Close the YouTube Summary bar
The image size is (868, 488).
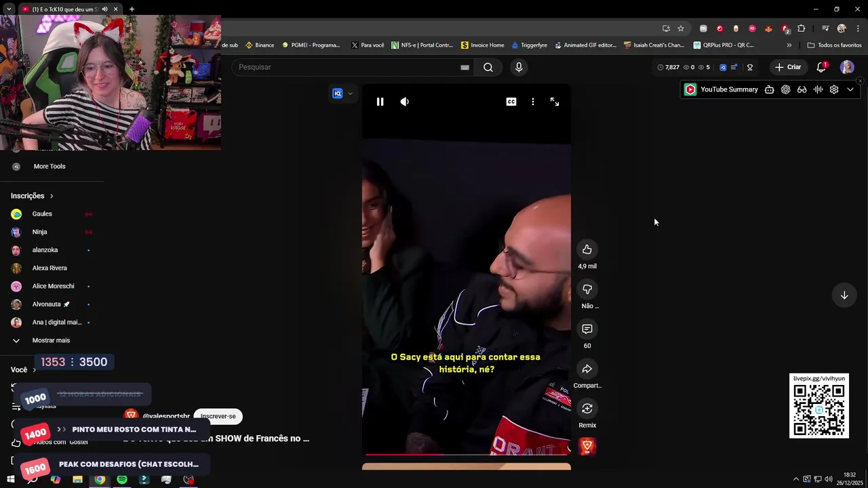point(860,81)
